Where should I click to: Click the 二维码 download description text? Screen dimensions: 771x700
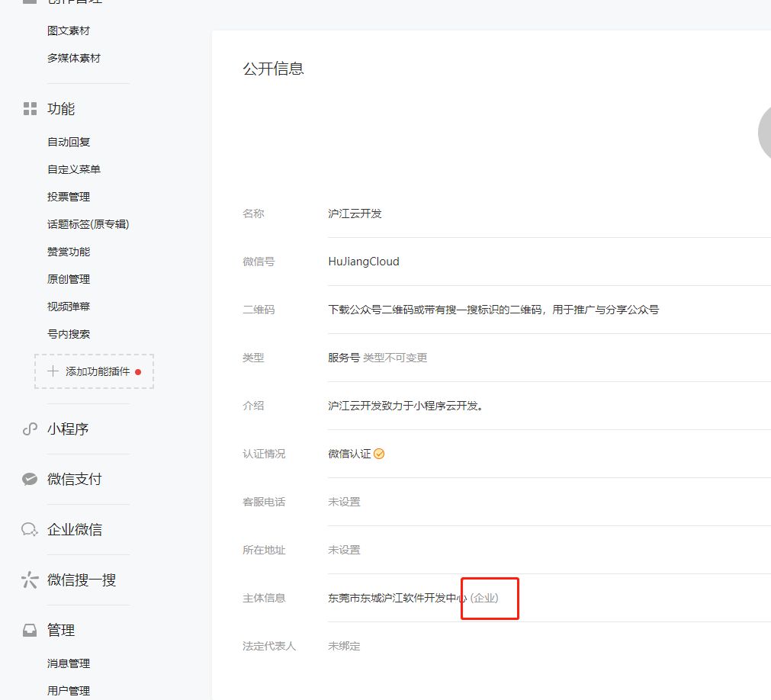tap(493, 310)
